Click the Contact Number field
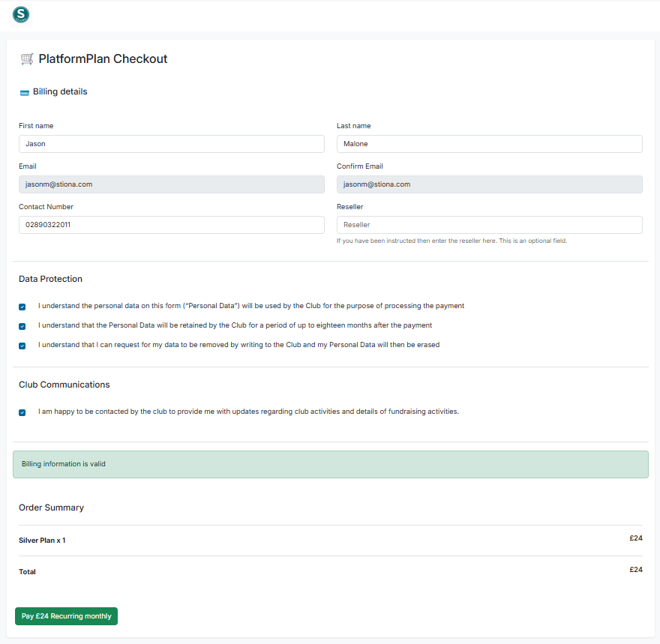This screenshot has width=660, height=644. (171, 224)
